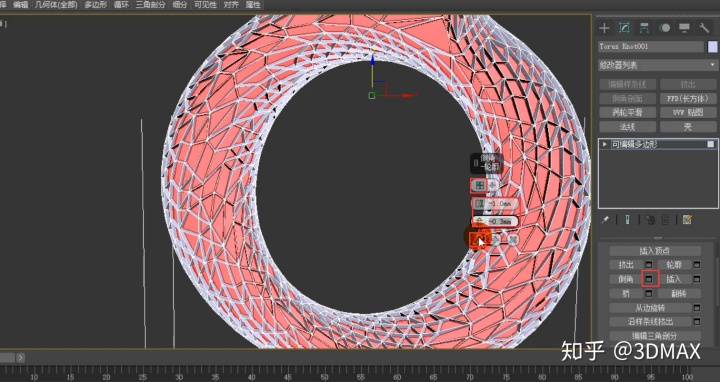Viewport: 720px width, 382px height.
Task: Click the Torus Knot001 name field
Action: (x=651, y=46)
